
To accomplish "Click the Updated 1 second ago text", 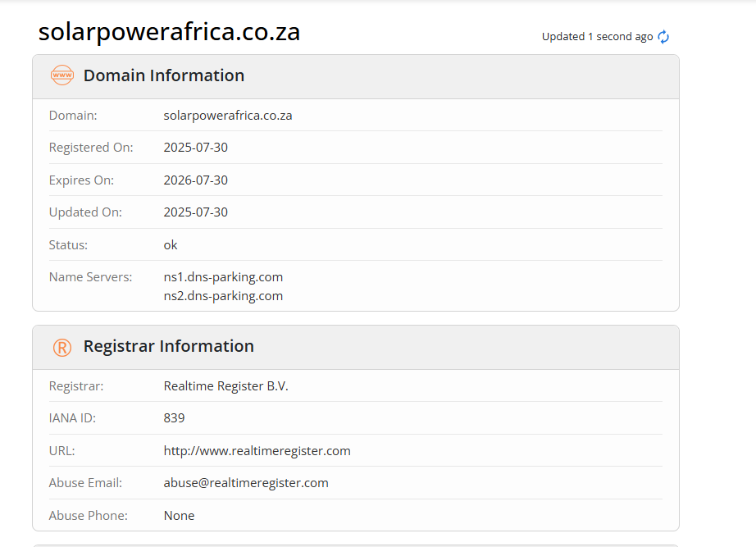I will click(x=597, y=37).
